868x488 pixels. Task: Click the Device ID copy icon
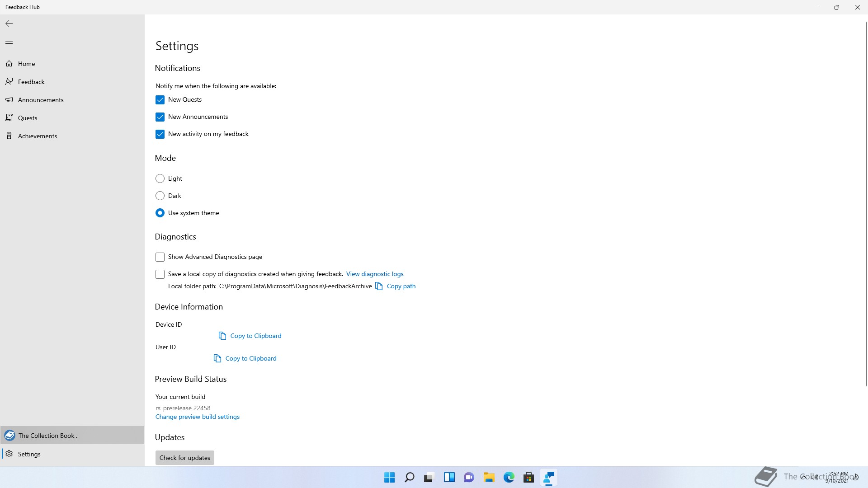click(222, 336)
